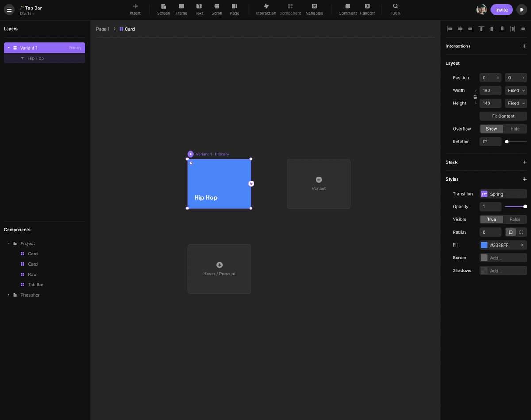Click the Fit Content button
The height and width of the screenshot is (420, 531).
[x=503, y=116]
